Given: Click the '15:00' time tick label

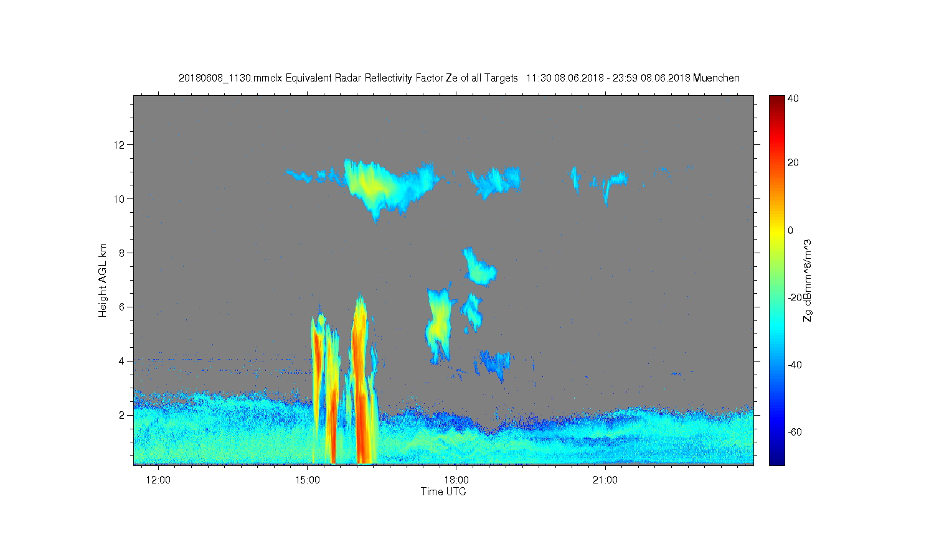Looking at the screenshot, I should 308,480.
